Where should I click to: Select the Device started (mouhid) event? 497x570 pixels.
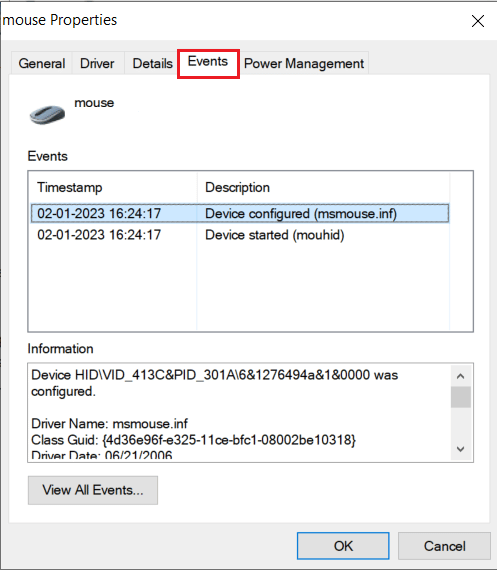pyautogui.click(x=240, y=235)
